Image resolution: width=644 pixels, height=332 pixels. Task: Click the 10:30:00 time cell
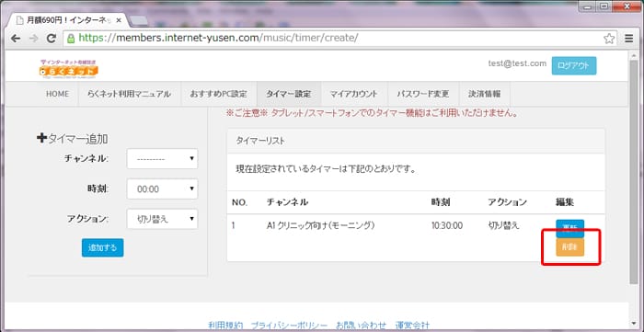point(447,225)
